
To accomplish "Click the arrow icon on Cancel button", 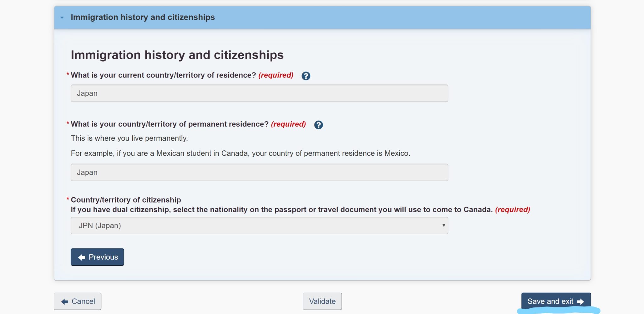I will tap(65, 302).
